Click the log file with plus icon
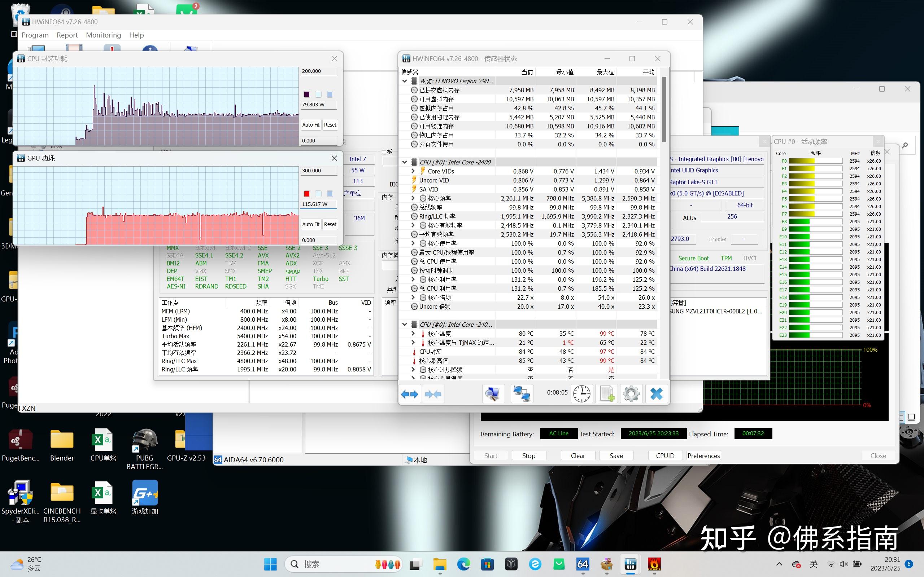 tap(607, 393)
